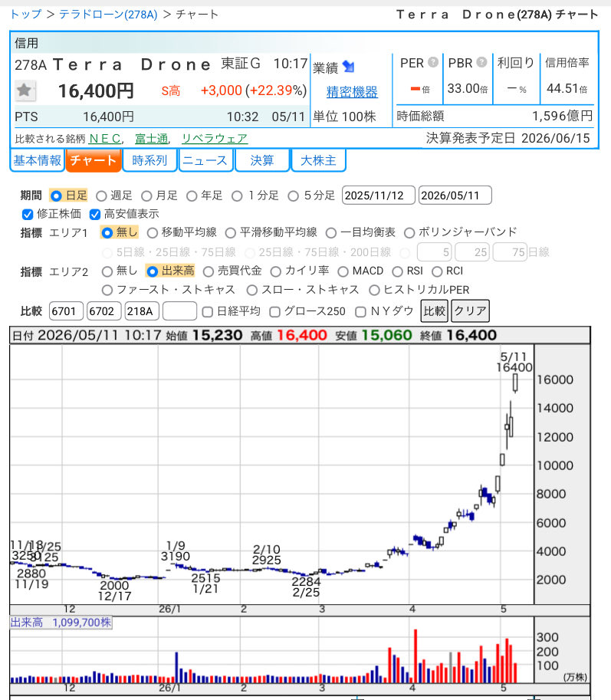611x700 pixels.
Task: Open the NEC comparison stock link
Action: point(105,139)
